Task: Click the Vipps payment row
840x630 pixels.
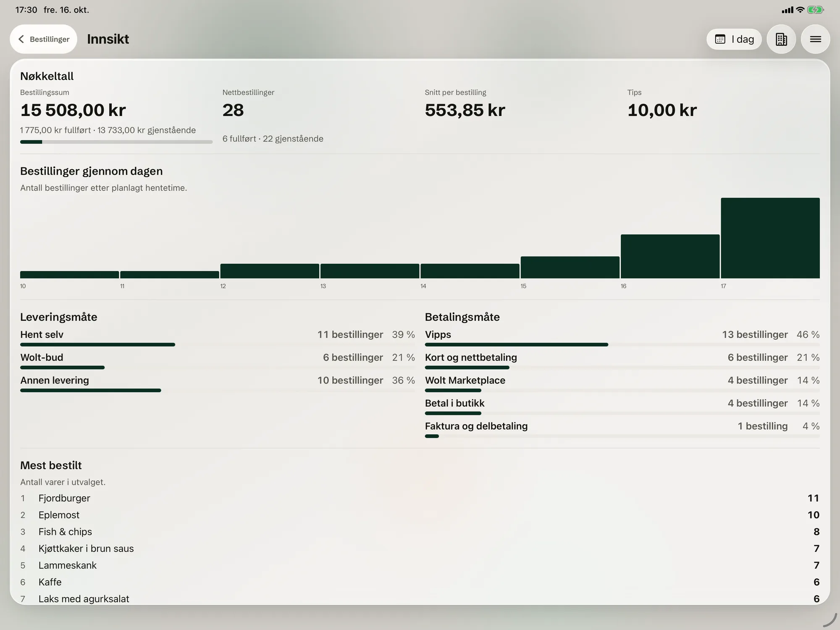Action: [622, 338]
